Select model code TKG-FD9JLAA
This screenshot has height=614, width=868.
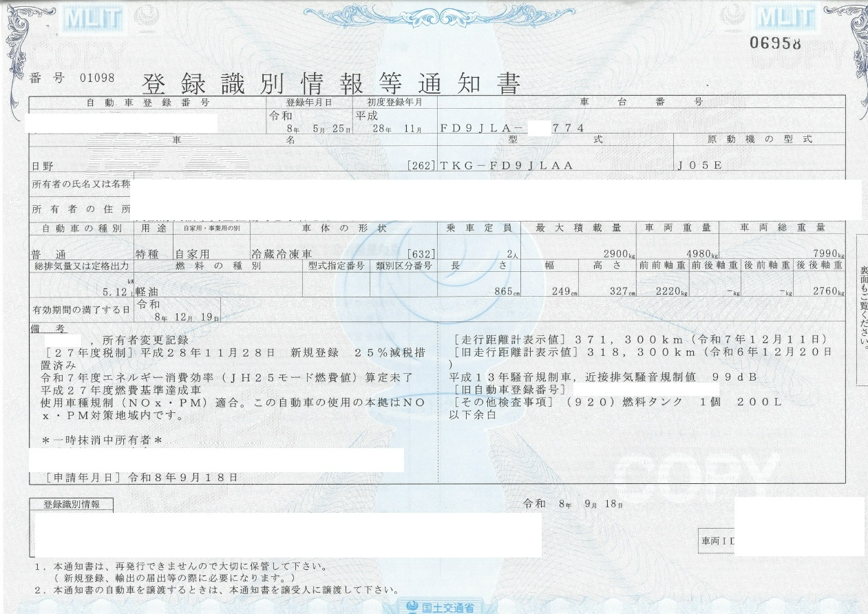[506, 166]
